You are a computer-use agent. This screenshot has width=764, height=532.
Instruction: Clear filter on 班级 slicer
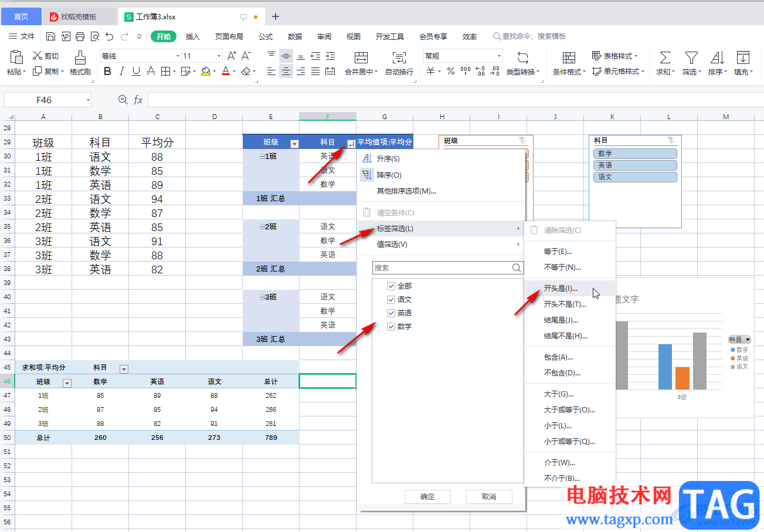[523, 141]
